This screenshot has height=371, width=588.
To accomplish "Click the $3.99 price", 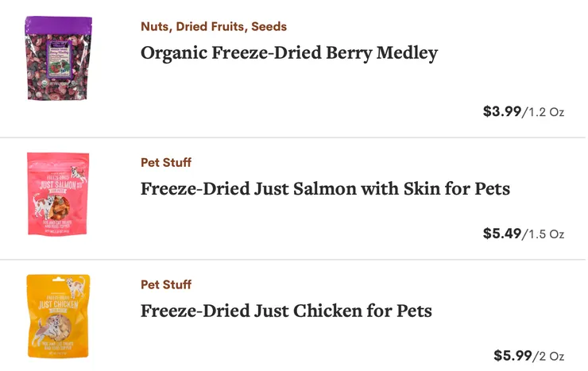I will (x=501, y=112).
